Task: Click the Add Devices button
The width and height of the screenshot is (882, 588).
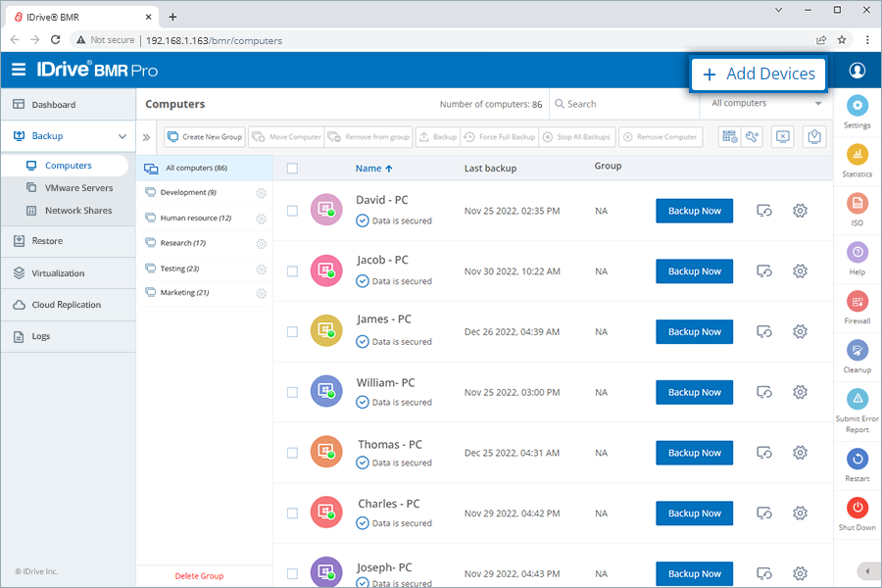Action: [759, 73]
